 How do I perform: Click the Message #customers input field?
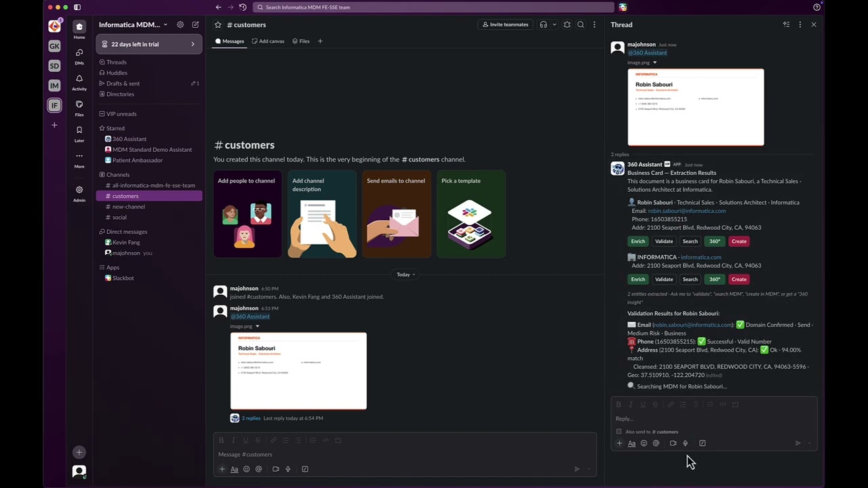click(x=404, y=454)
